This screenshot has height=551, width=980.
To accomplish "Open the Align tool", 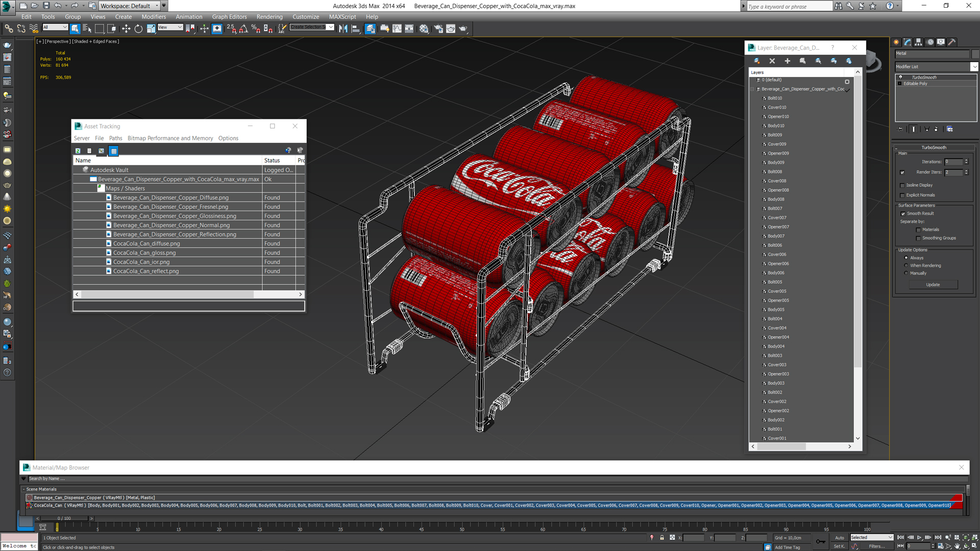I will [356, 29].
